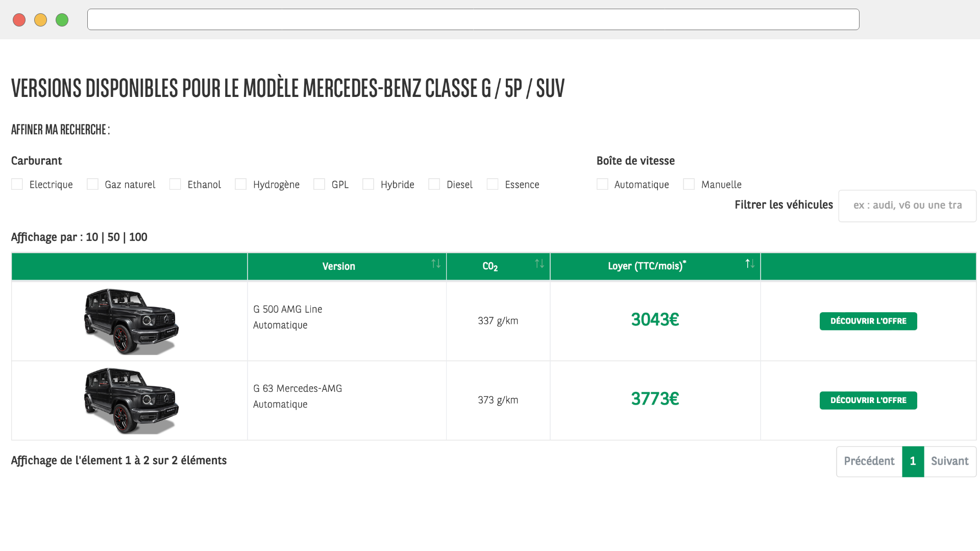Open the G 63 Mercedes-AMG offer button
This screenshot has height=551, width=980.
tap(868, 400)
